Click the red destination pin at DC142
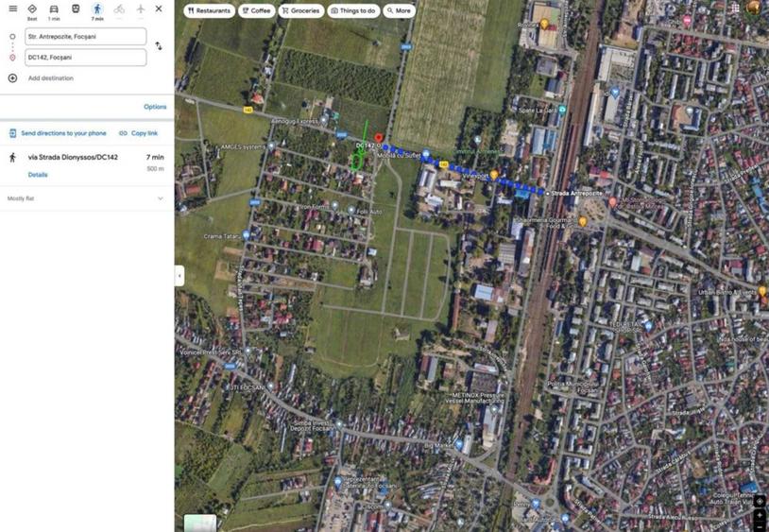Screen dimensions: 769x532 click(378, 139)
